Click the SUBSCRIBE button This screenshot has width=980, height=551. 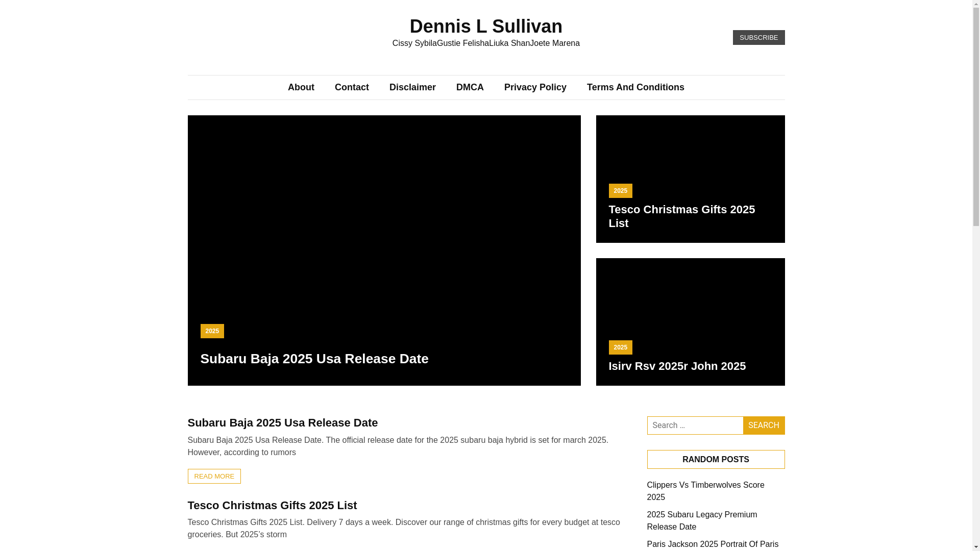pyautogui.click(x=758, y=37)
